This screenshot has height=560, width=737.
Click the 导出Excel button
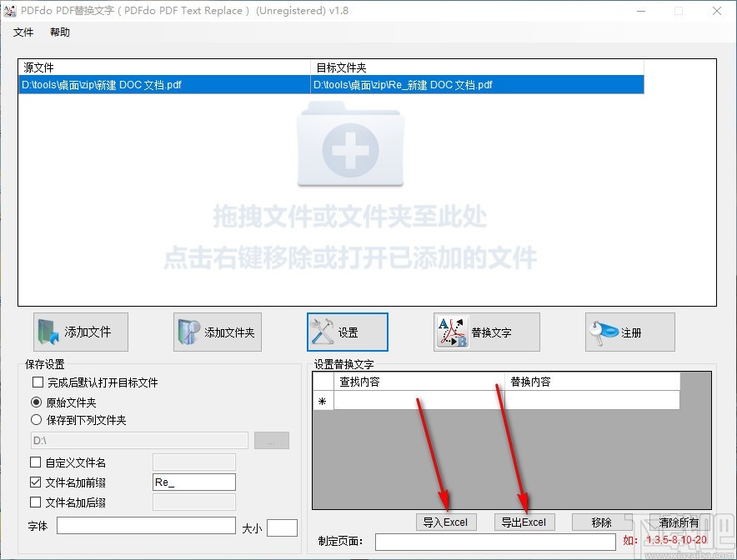tap(524, 522)
